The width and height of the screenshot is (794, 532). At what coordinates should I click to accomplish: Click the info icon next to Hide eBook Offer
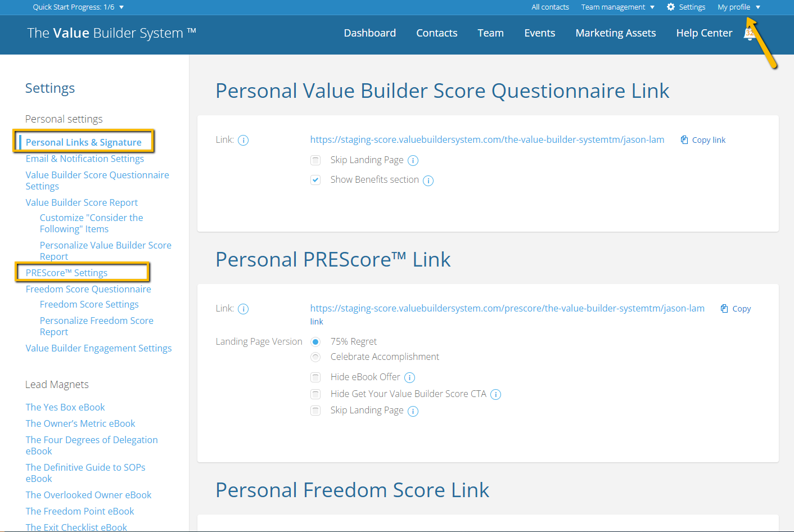pos(409,377)
